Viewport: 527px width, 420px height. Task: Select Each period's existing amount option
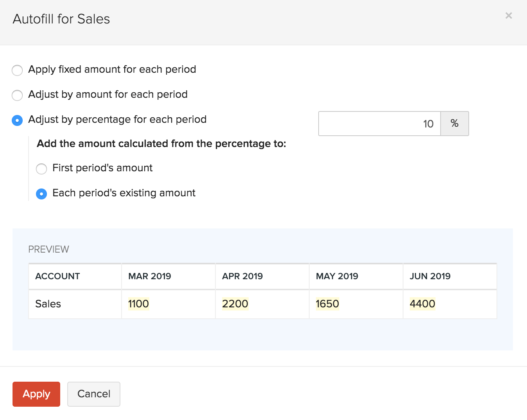41,194
